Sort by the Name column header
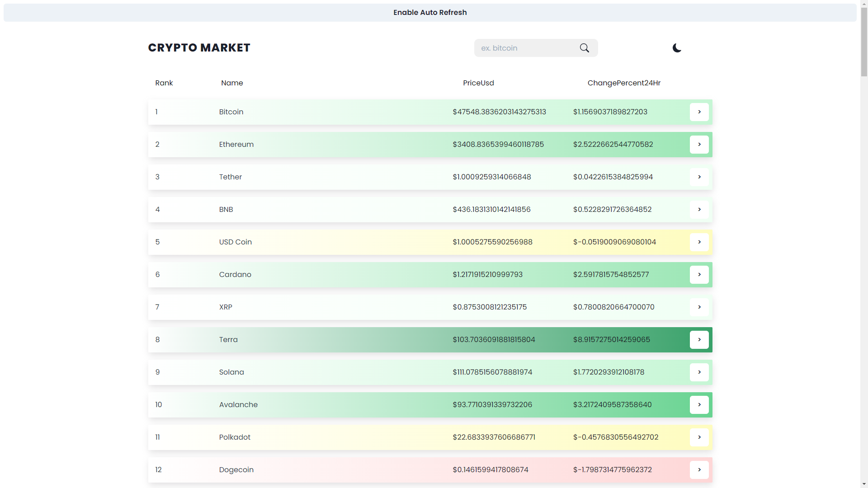 232,83
